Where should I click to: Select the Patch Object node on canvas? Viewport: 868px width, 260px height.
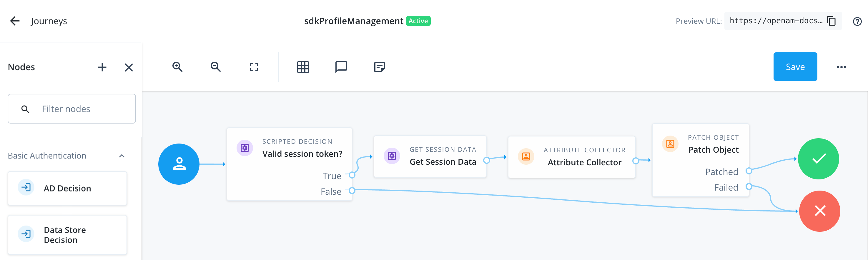coord(700,150)
